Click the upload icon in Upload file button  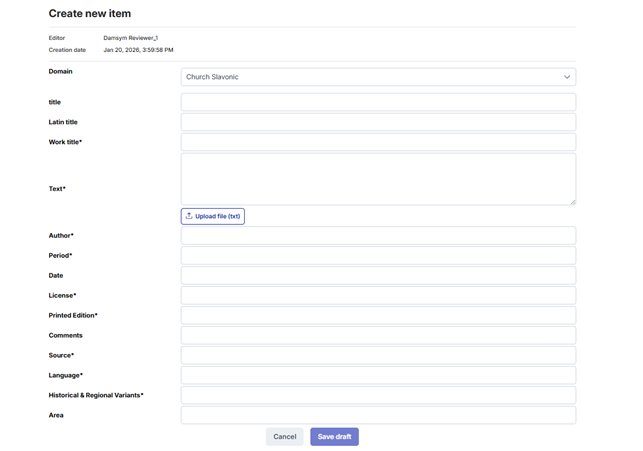point(189,216)
